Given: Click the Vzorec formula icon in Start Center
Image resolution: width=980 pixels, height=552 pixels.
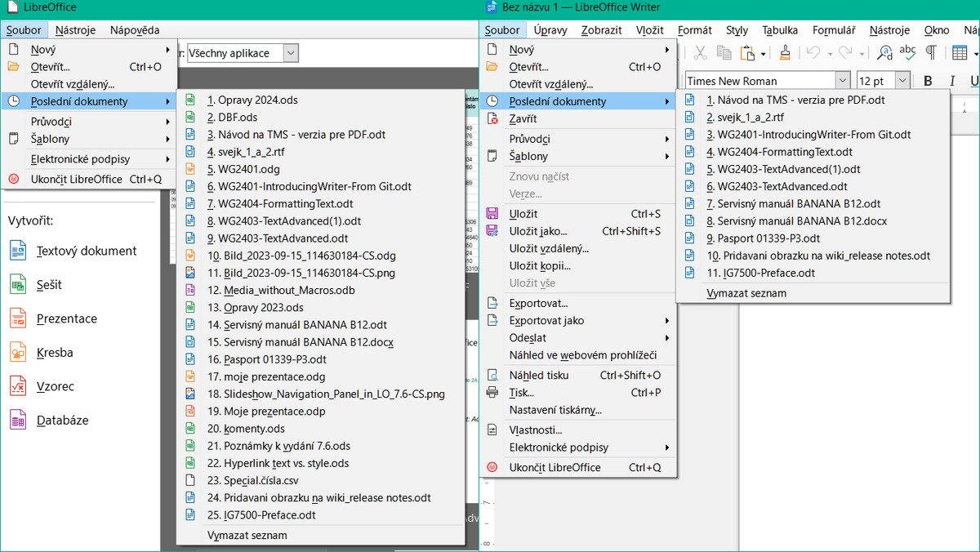Looking at the screenshot, I should coord(18,386).
